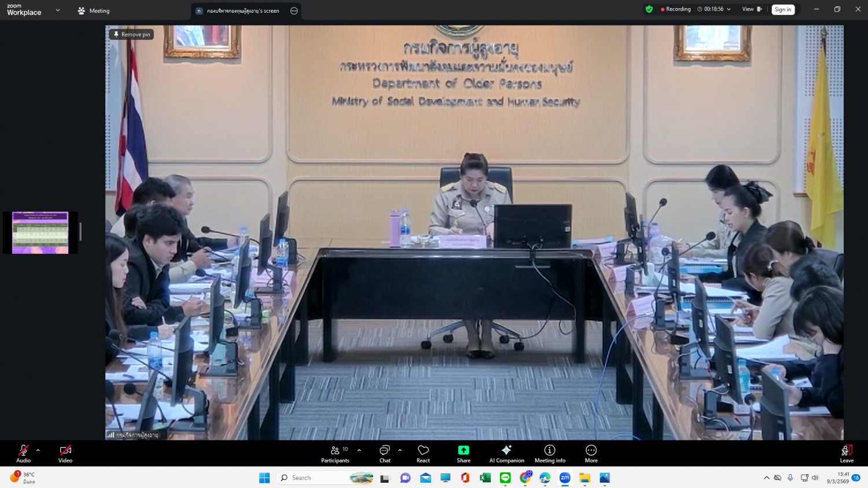This screenshot has height=488, width=868.
Task: Select the shared screen thumbnail
Action: tap(41, 232)
